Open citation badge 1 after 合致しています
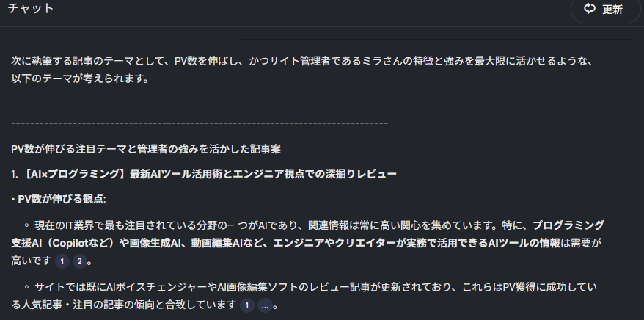 pyautogui.click(x=247, y=305)
